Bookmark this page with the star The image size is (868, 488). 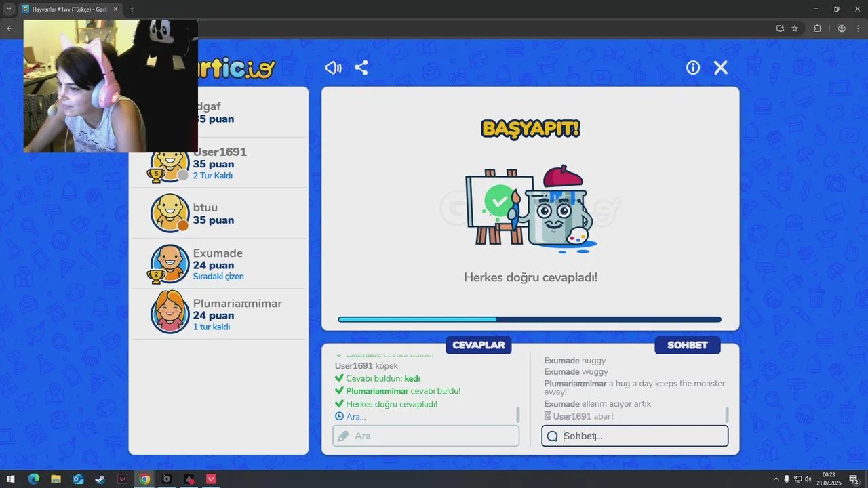795,28
